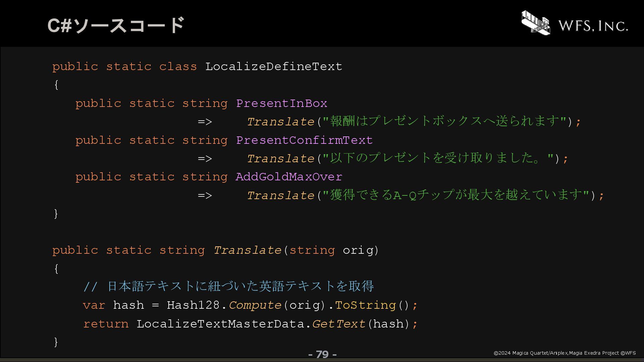Click the "var" keyword
This screenshot has width=644, height=362.
[x=94, y=305]
